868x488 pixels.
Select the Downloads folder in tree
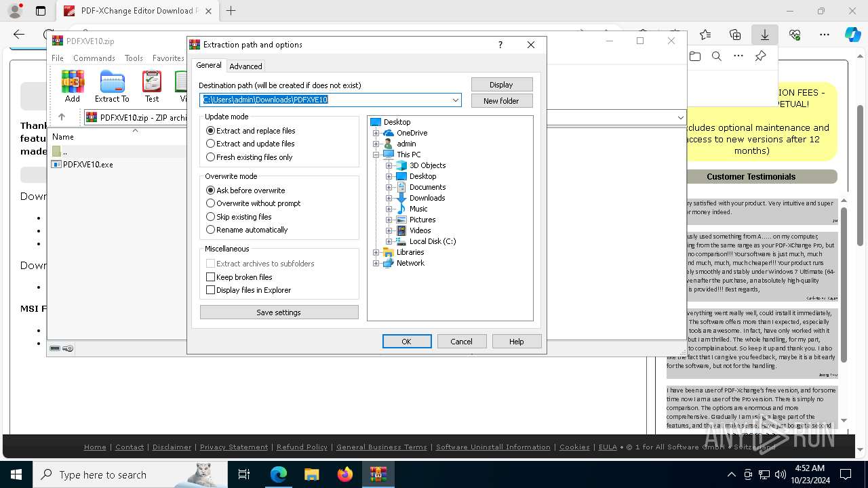pos(420,198)
